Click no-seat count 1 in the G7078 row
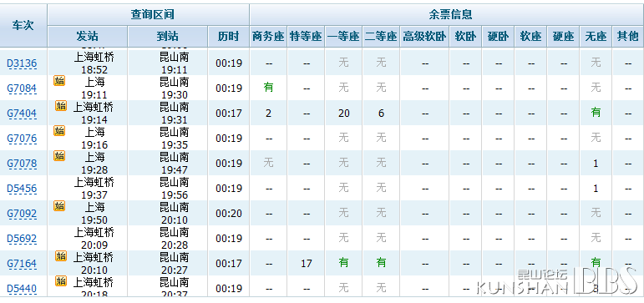The width and height of the screenshot is (644, 303). tap(596, 164)
